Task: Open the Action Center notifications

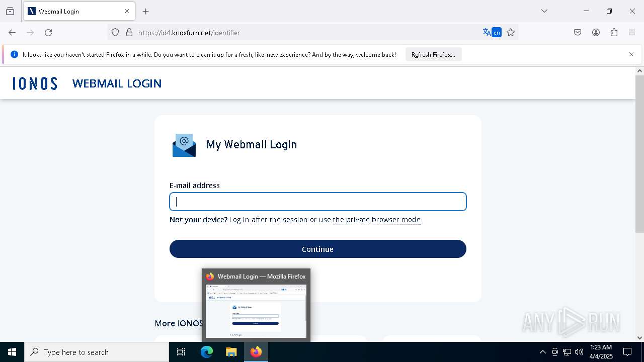Action: 628,352
